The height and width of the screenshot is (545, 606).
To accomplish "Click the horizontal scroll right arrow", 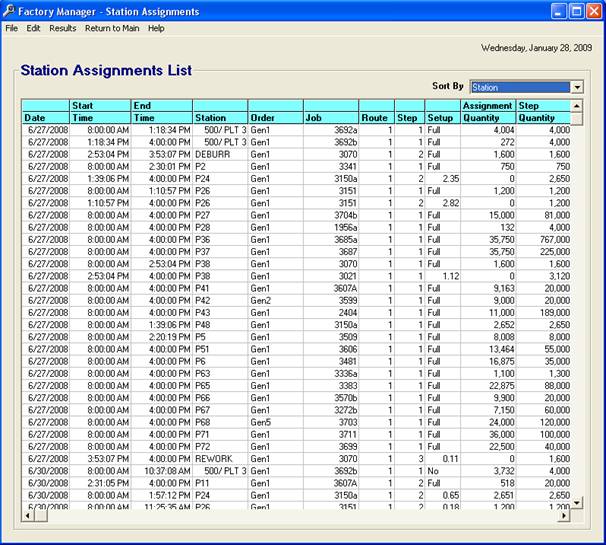I will click(x=564, y=515).
